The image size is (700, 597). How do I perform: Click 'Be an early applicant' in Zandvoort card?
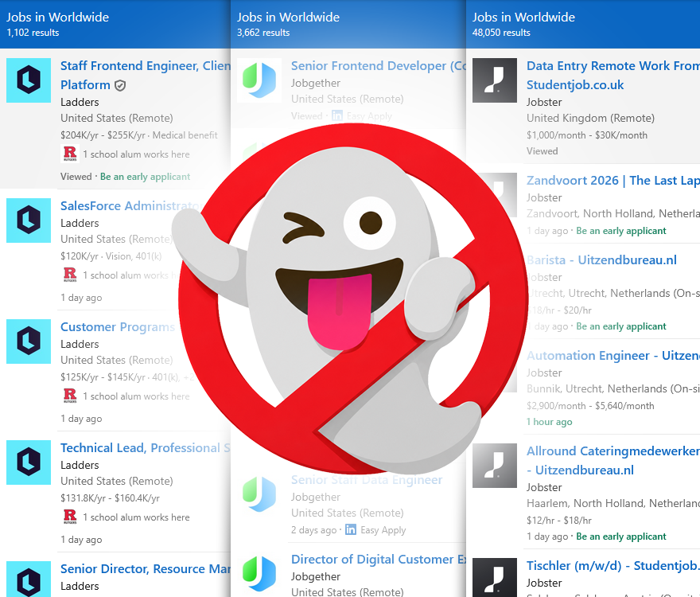621,231
